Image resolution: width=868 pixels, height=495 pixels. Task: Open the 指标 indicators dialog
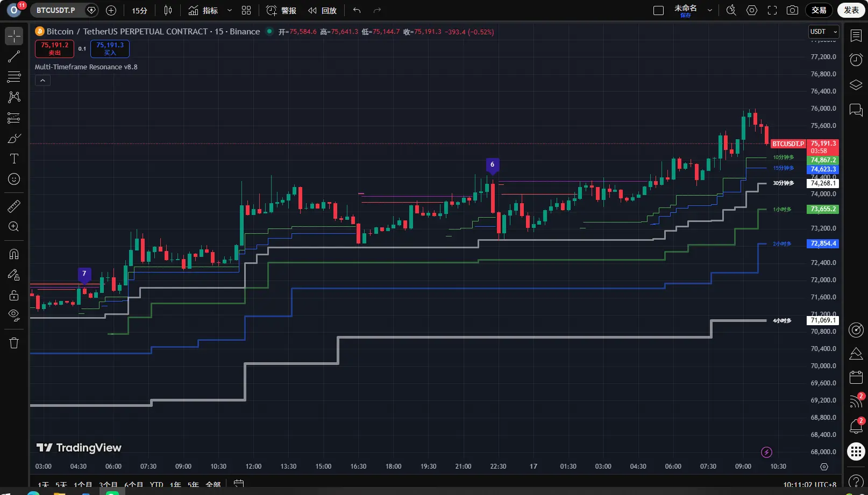203,10
